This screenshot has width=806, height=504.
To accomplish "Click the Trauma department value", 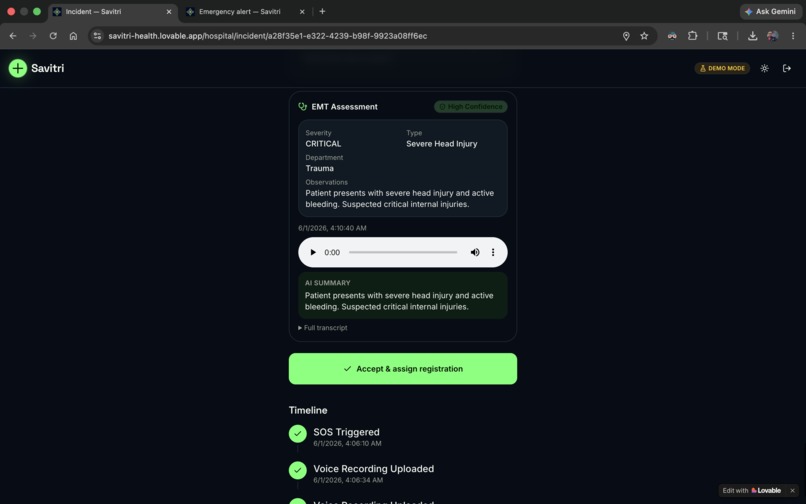I will (319, 168).
